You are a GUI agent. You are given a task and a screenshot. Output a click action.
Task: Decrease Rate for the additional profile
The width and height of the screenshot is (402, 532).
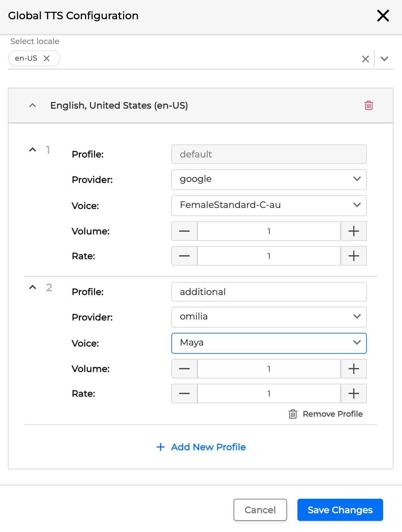[x=184, y=394]
